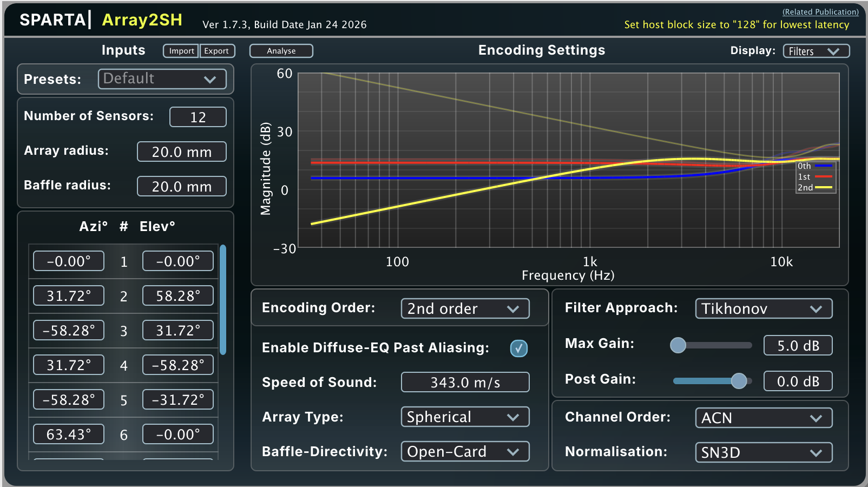Edit the Post Gain value field
The image size is (868, 487).
point(798,381)
